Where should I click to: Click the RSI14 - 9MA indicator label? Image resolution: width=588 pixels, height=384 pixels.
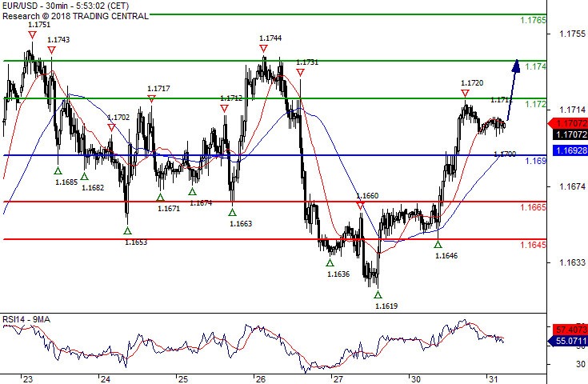26,319
